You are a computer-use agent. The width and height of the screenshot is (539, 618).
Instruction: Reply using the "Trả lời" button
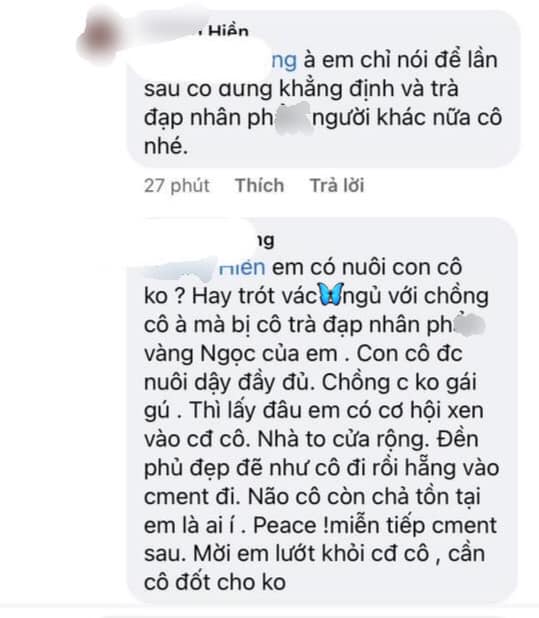tap(337, 185)
